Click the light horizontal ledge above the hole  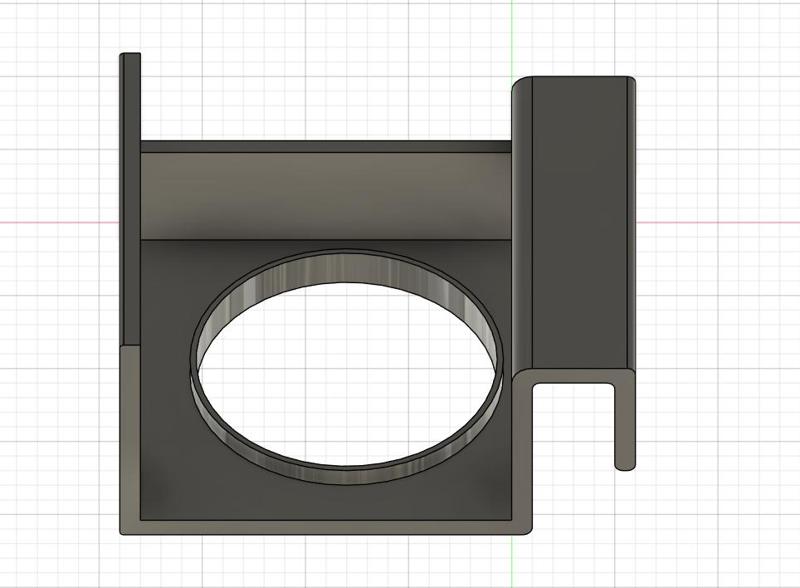click(325, 195)
